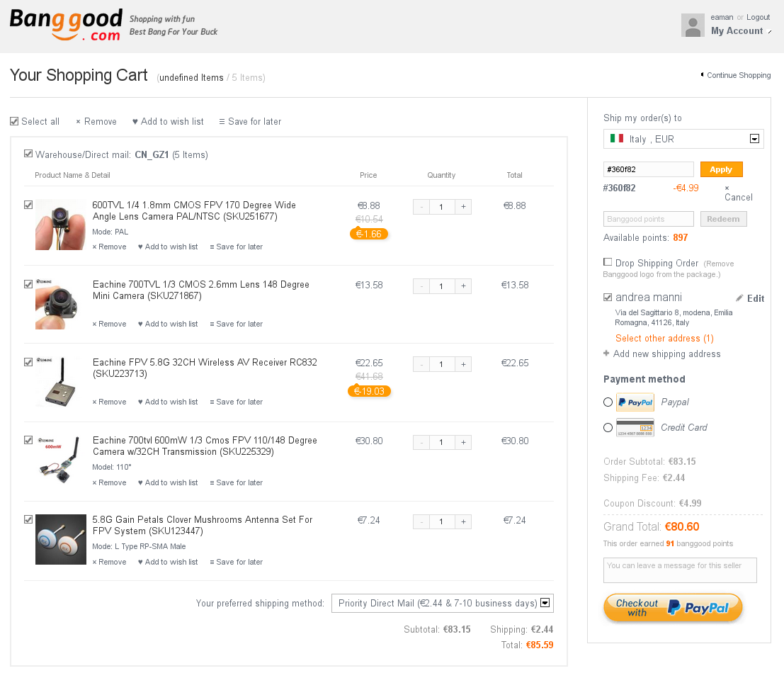The width and height of the screenshot is (784, 678).
Task: Click Checkout with PayPal button
Action: (x=672, y=608)
